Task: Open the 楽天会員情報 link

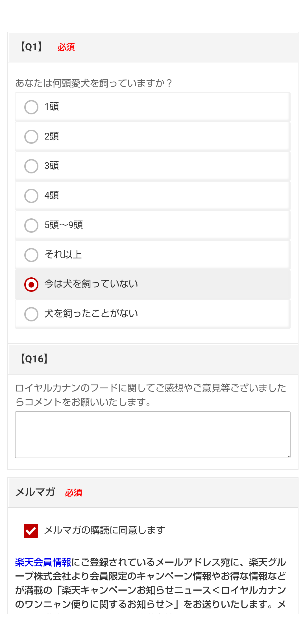Action: [43, 562]
